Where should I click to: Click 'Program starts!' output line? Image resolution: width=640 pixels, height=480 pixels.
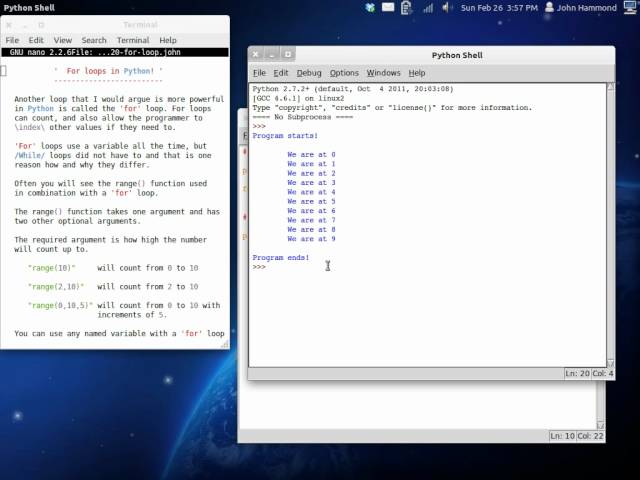pos(285,136)
